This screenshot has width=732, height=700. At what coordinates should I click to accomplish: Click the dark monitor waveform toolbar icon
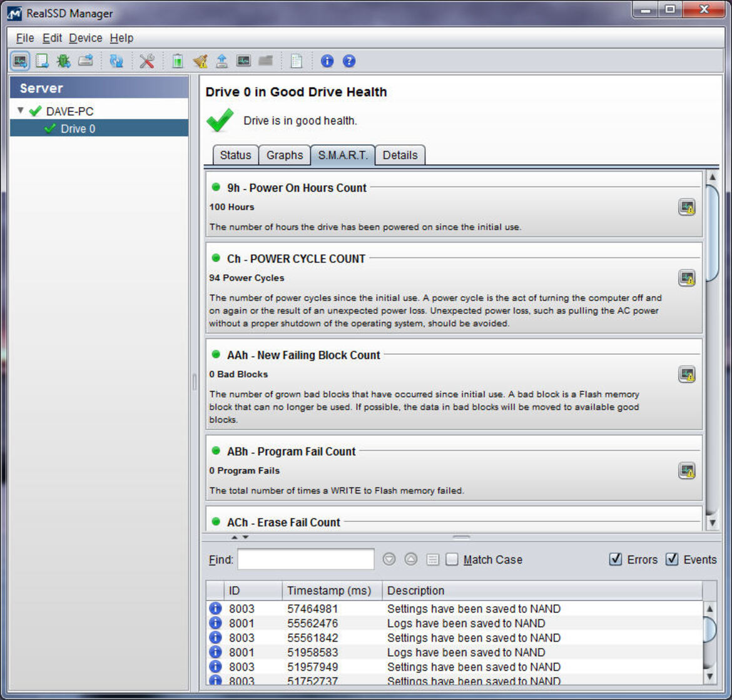(243, 61)
